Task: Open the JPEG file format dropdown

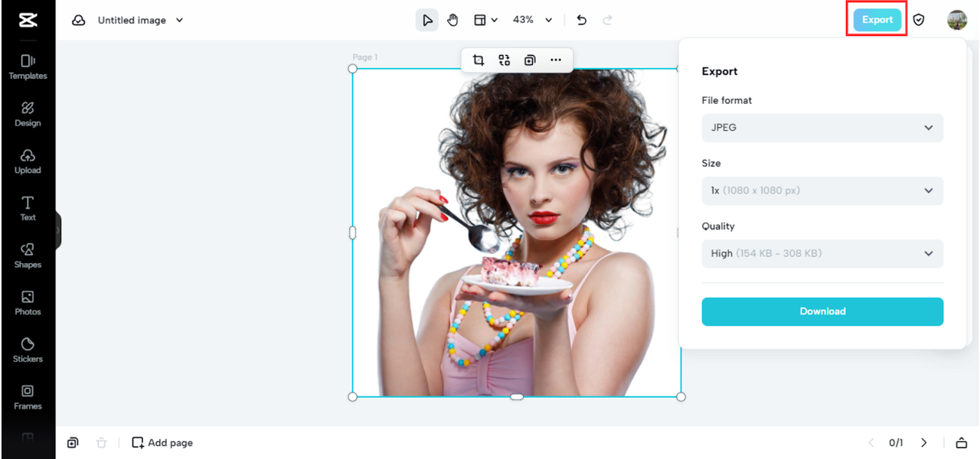Action: (x=822, y=128)
